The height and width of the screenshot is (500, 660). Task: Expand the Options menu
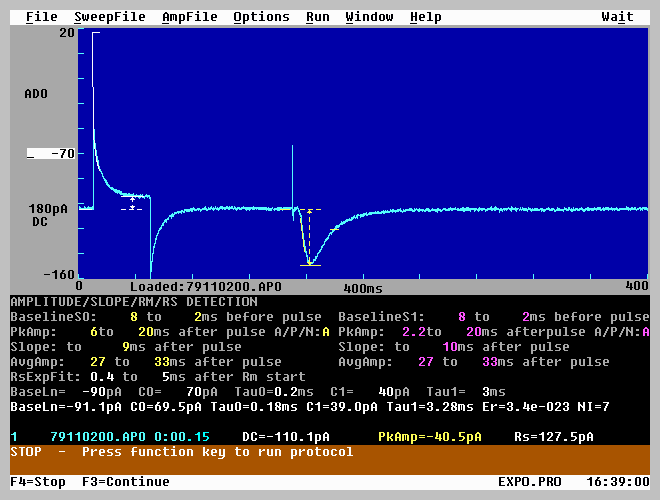tap(261, 17)
